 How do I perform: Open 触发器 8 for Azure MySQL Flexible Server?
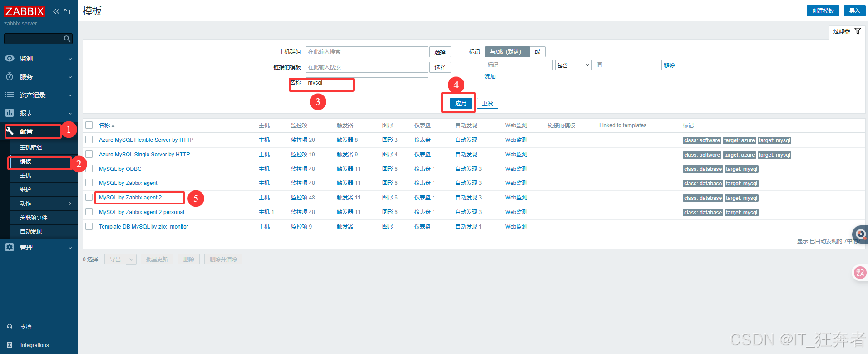347,140
